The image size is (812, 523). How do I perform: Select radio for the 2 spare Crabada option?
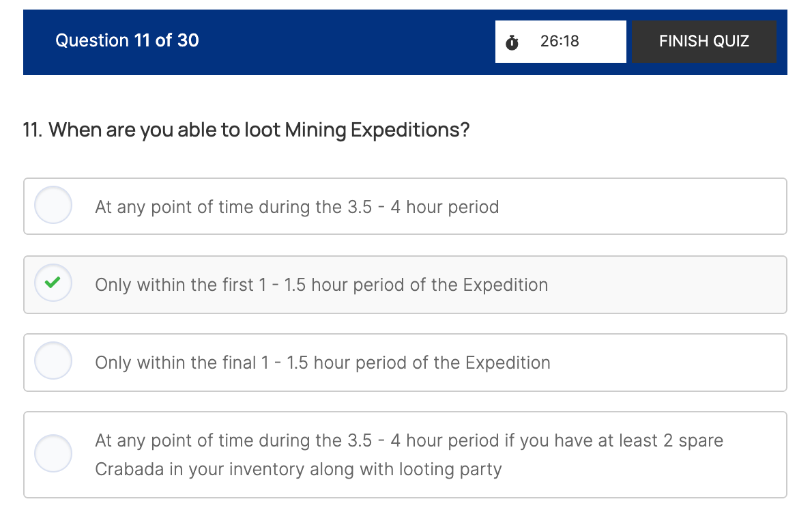[x=53, y=453]
